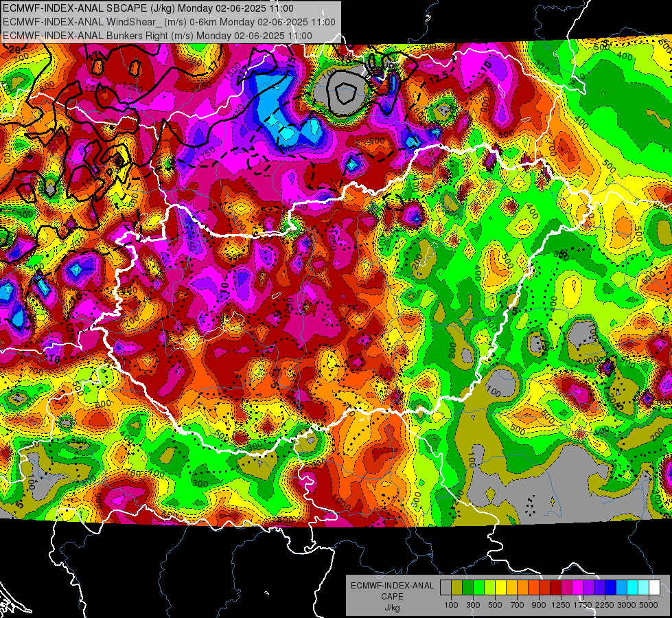The width and height of the screenshot is (672, 618).
Task: Choose the pure yellow legend swatch
Action: pyautogui.click(x=500, y=588)
